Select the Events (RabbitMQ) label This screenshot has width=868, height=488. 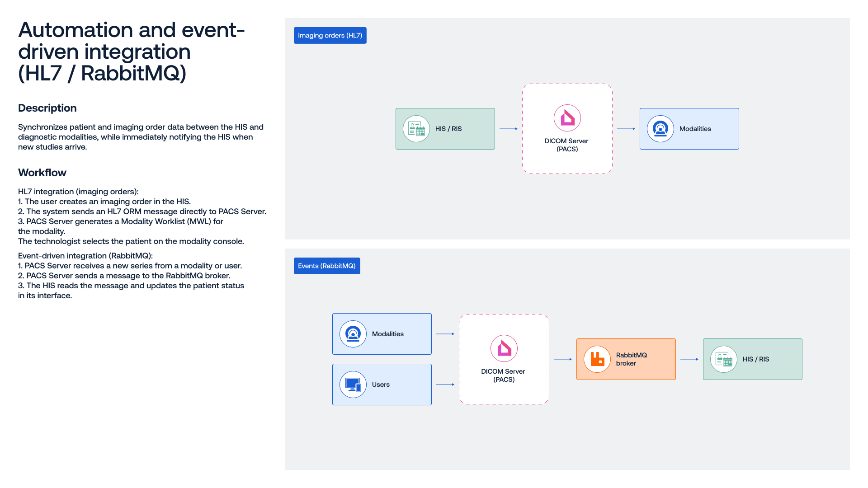[327, 266]
